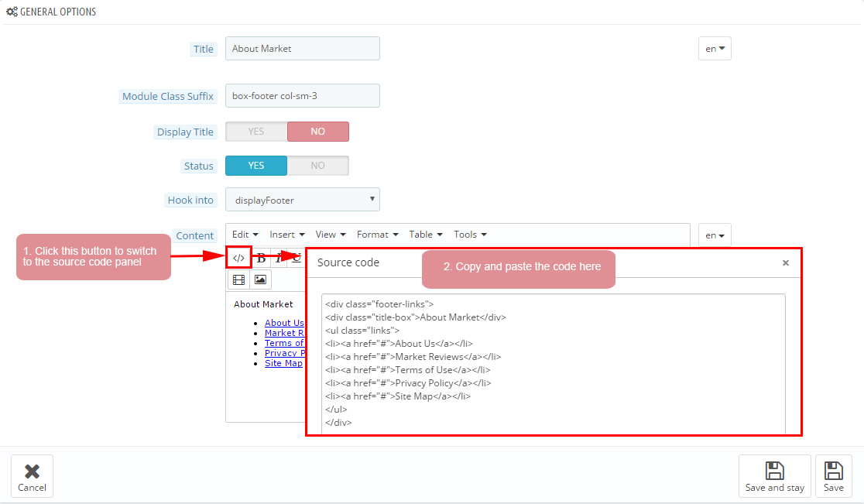Open the Insert menu in editor
Viewport: 864px width, 504px height.
point(286,235)
